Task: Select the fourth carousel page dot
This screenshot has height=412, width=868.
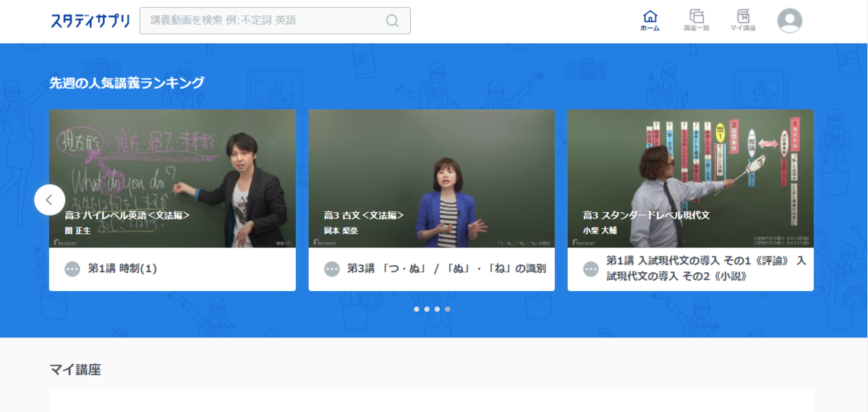Action: [447, 309]
